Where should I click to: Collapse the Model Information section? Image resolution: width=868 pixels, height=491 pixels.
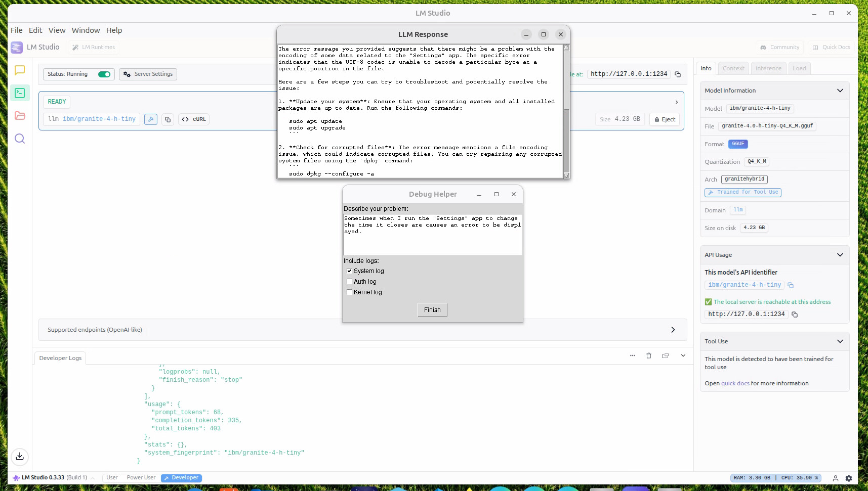[840, 91]
